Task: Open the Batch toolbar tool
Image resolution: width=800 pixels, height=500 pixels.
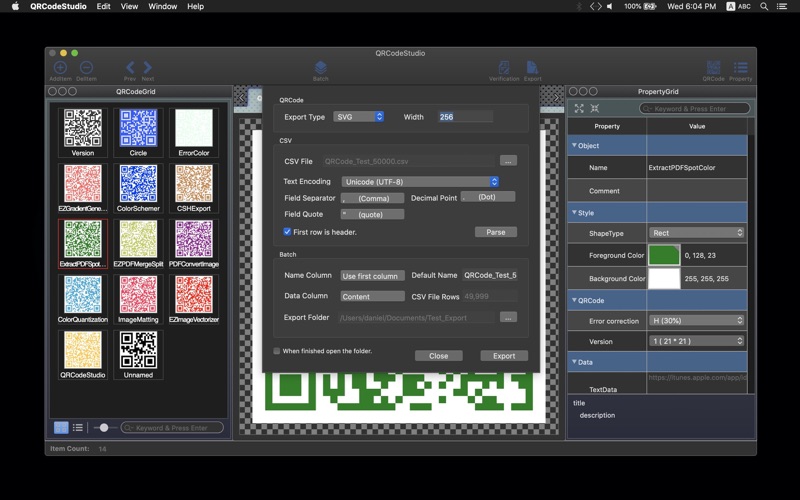Action: pyautogui.click(x=320, y=67)
